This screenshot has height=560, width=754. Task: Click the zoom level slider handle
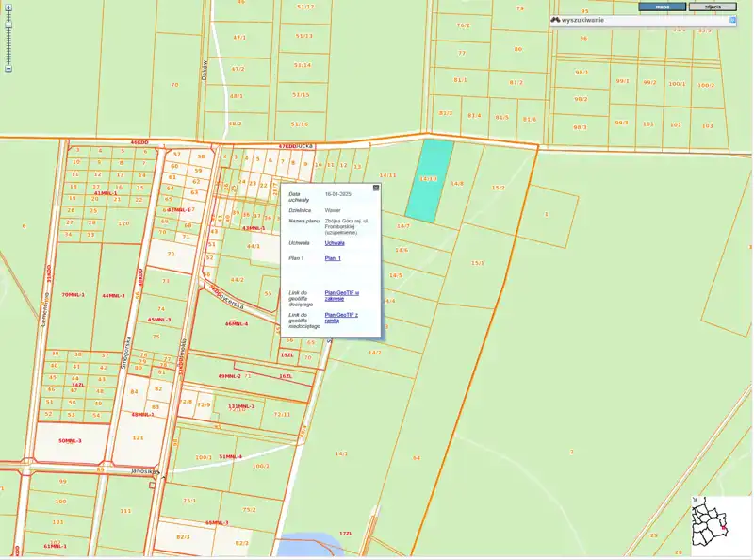(8, 24)
